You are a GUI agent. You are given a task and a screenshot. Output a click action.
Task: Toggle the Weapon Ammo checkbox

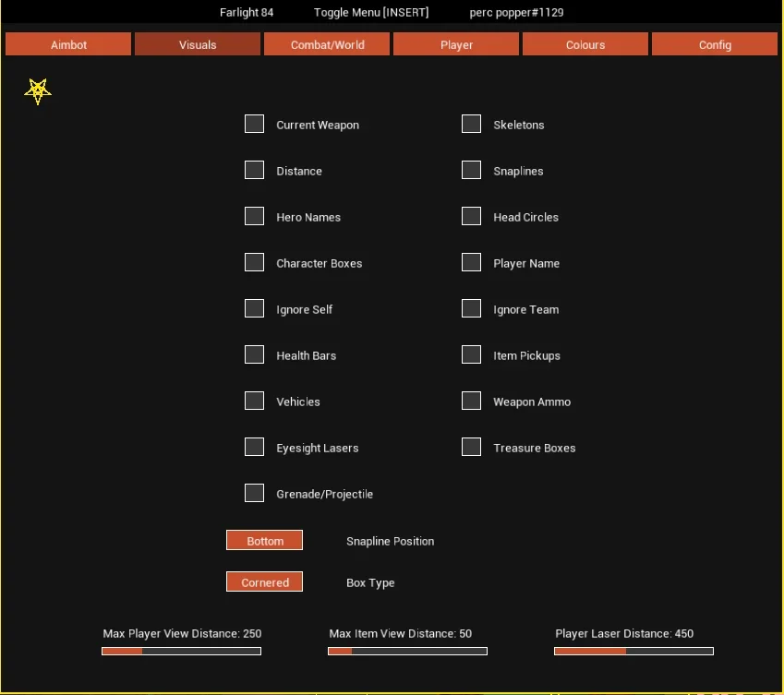[472, 401]
